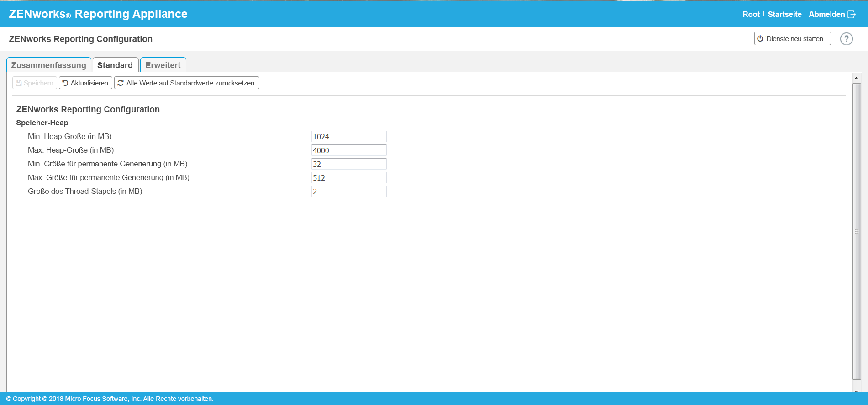This screenshot has height=405, width=868.
Task: Go to Startseite link
Action: coord(784,14)
